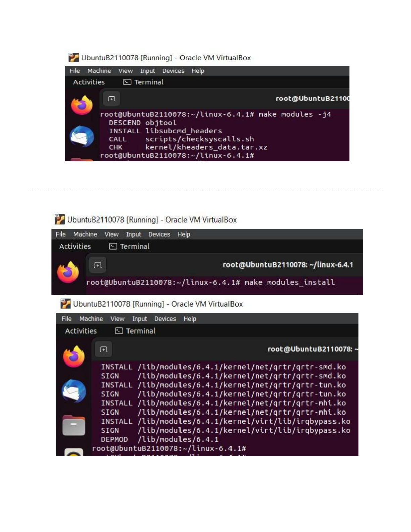Open the Machine menu in top VirtualBox window

[99, 71]
